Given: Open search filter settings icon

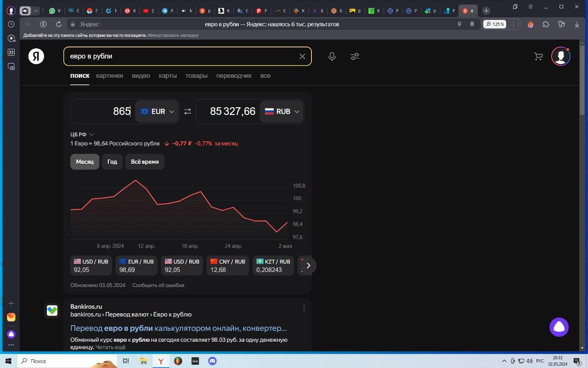Looking at the screenshot, I should coord(355,56).
